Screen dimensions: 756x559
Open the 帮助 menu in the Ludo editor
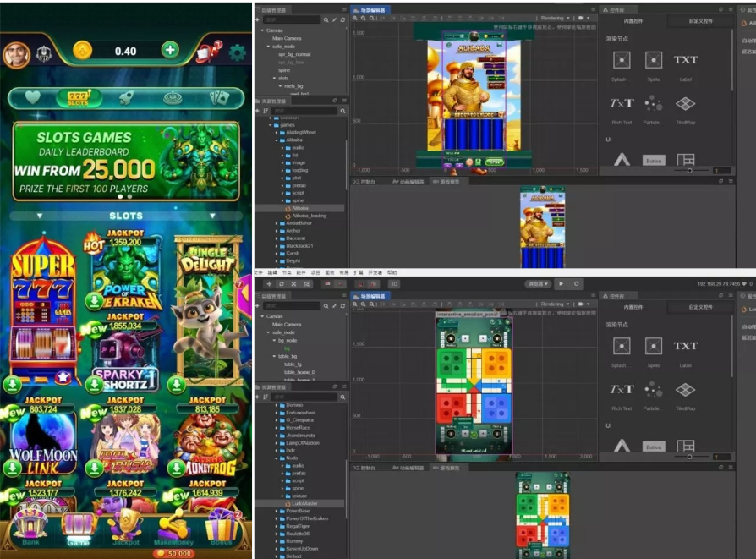click(392, 272)
